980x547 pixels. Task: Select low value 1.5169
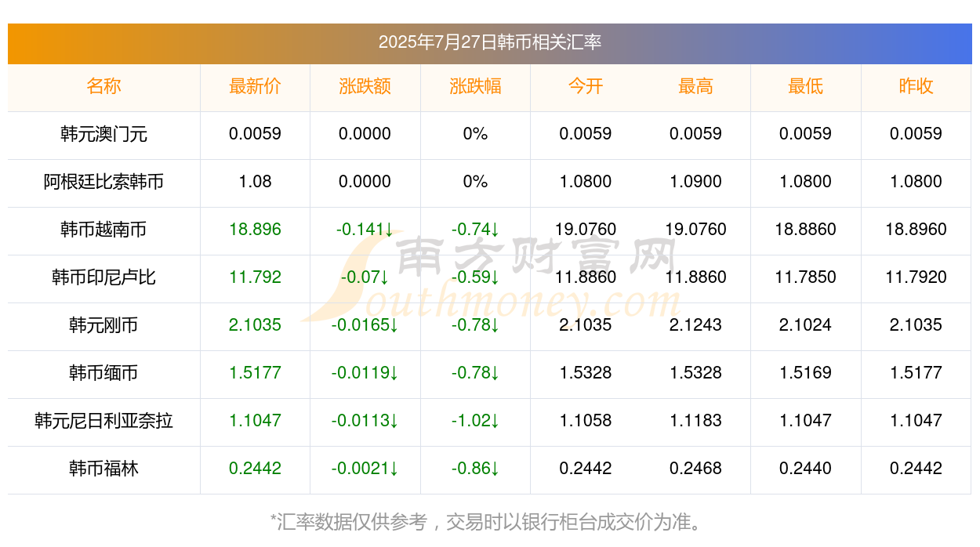pos(806,373)
